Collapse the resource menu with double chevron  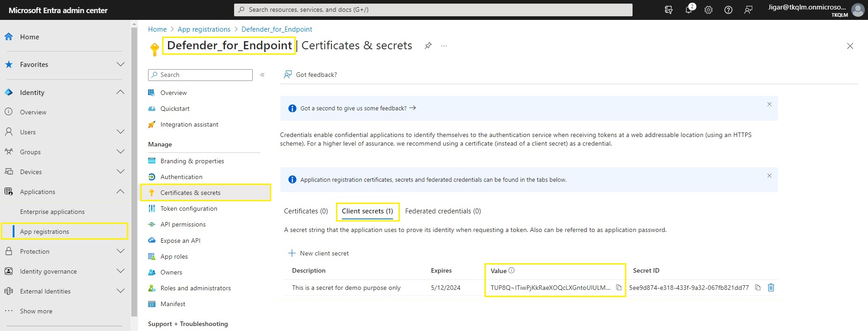tap(263, 75)
